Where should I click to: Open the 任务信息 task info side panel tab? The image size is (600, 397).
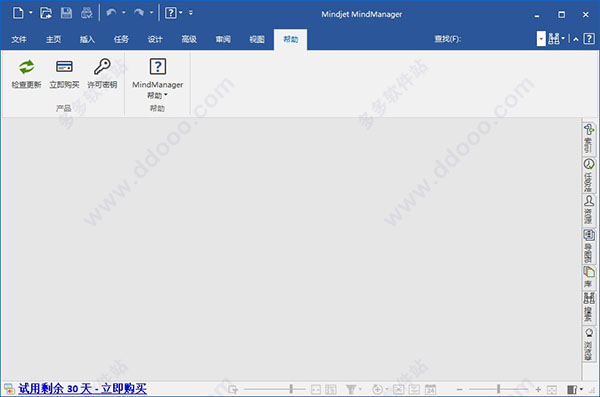(x=589, y=175)
